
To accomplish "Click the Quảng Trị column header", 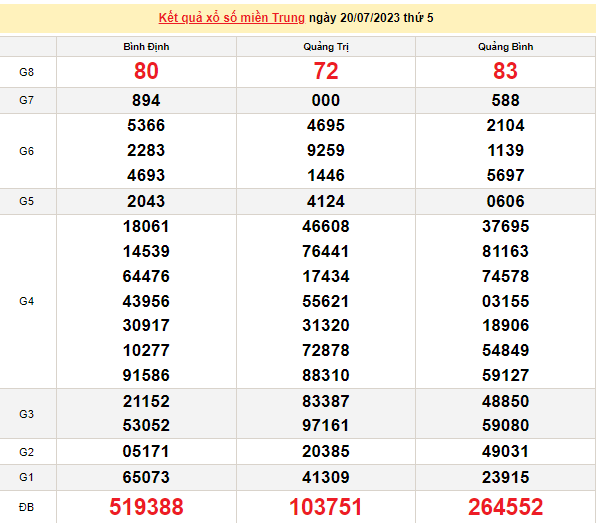I will [x=326, y=47].
